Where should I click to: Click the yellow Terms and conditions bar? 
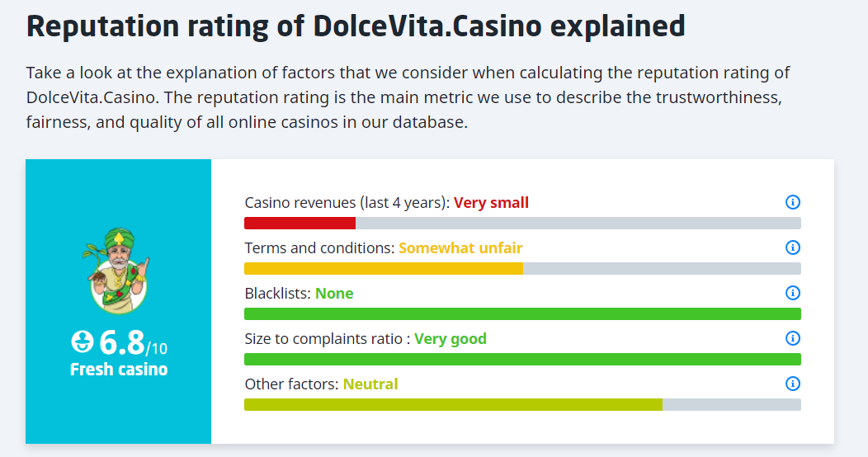pos(384,268)
